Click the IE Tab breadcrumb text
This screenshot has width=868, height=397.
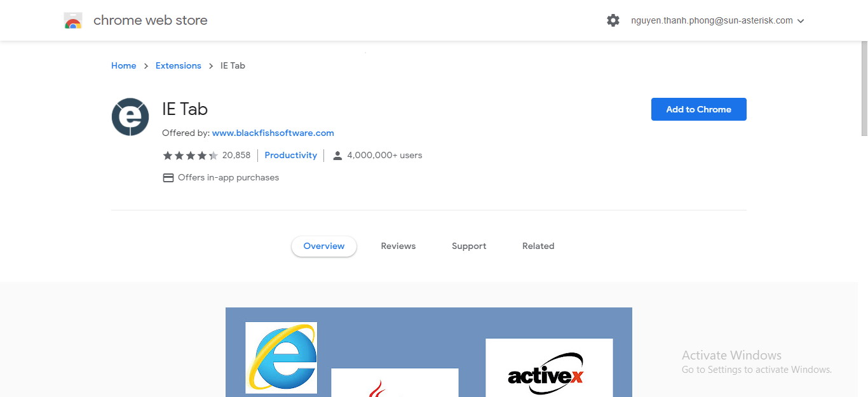(x=233, y=65)
